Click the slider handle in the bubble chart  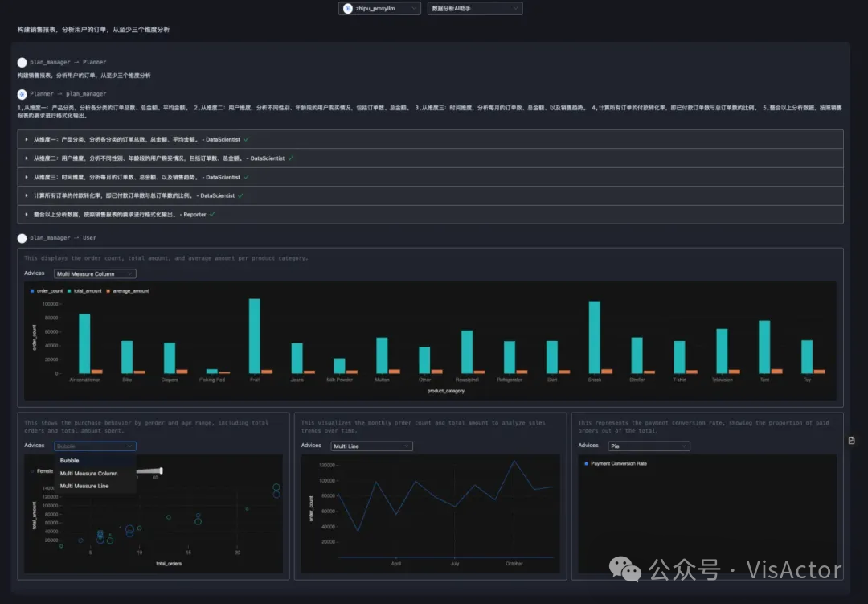coord(161,470)
